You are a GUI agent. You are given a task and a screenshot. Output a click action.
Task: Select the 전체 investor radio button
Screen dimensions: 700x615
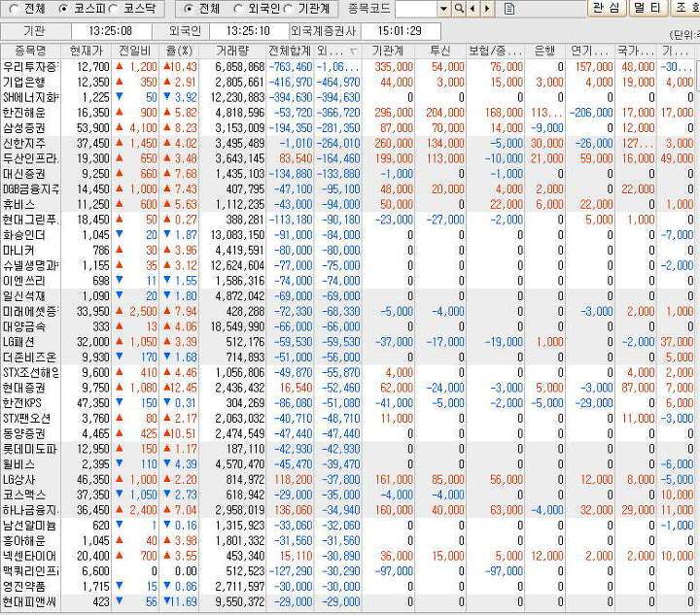click(x=189, y=9)
